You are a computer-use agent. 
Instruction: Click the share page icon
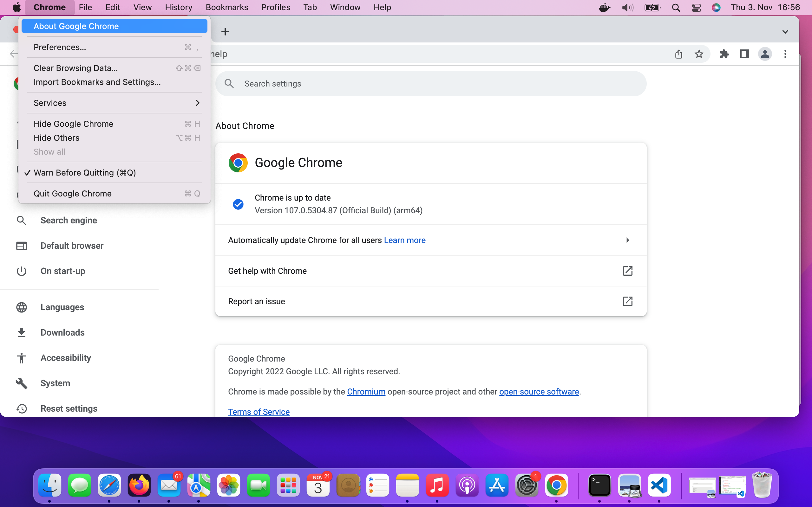(678, 54)
